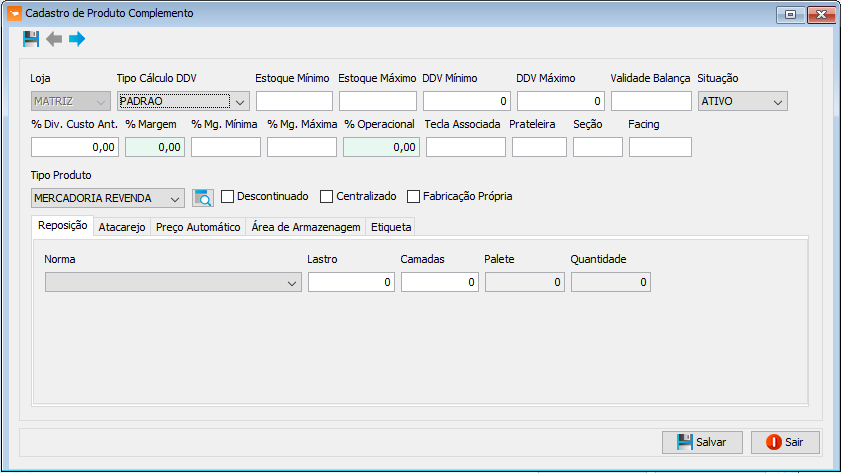Switch to the Atacarejo tab
This screenshot has width=841, height=473.
click(122, 227)
